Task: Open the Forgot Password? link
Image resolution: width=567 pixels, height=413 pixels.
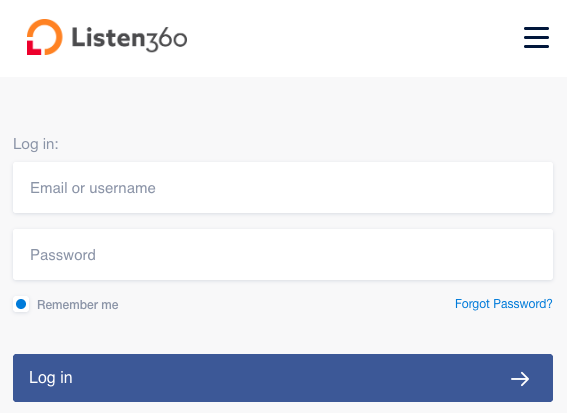Action: (x=503, y=304)
